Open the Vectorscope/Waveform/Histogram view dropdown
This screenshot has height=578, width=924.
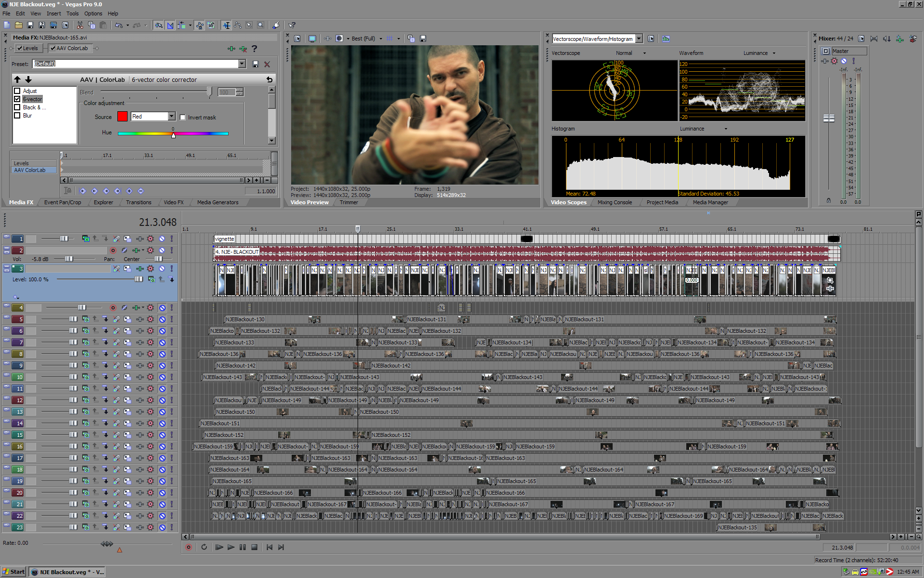coord(639,39)
